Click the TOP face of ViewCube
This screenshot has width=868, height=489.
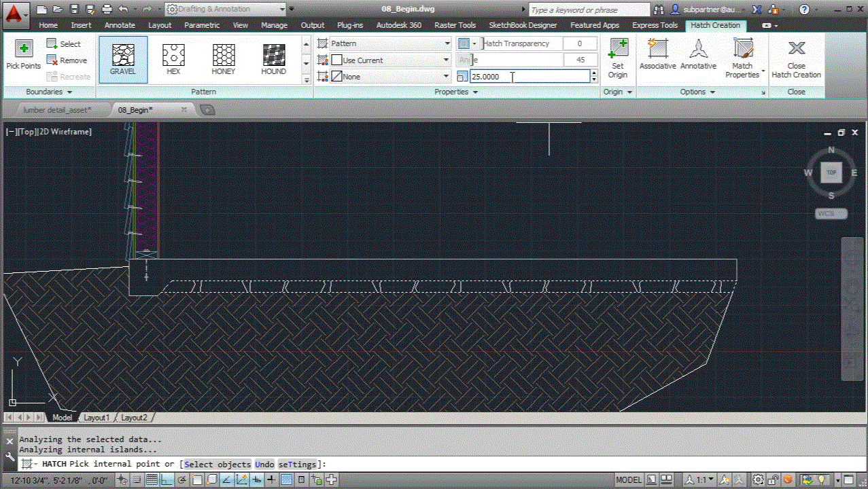click(x=831, y=173)
